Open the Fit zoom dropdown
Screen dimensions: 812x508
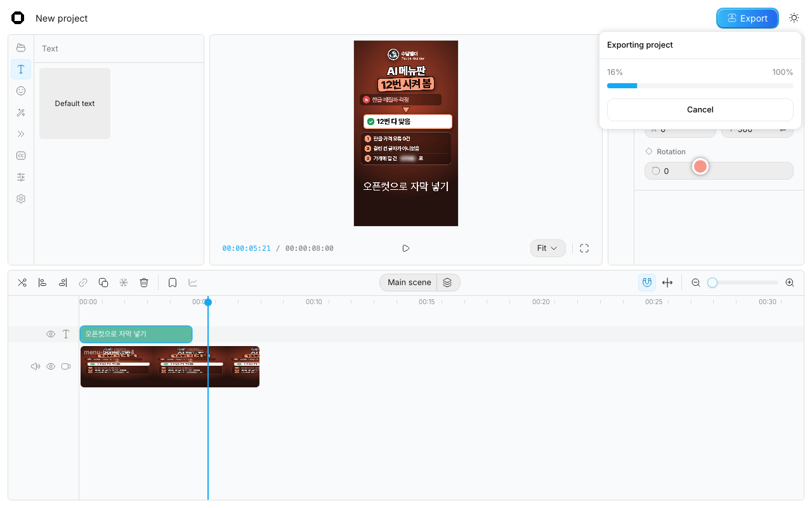coord(547,248)
